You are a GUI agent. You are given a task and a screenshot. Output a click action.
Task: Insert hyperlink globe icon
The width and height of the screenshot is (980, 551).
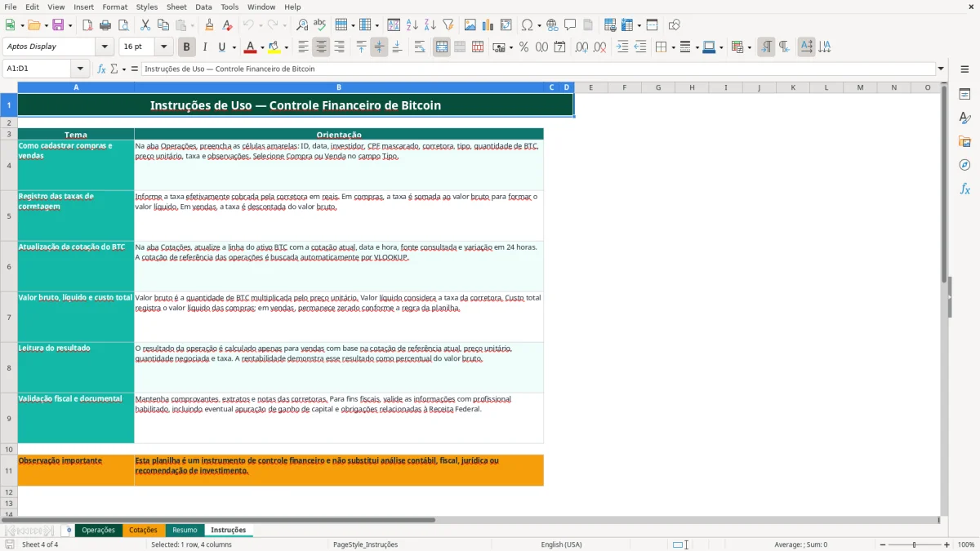pos(552,25)
